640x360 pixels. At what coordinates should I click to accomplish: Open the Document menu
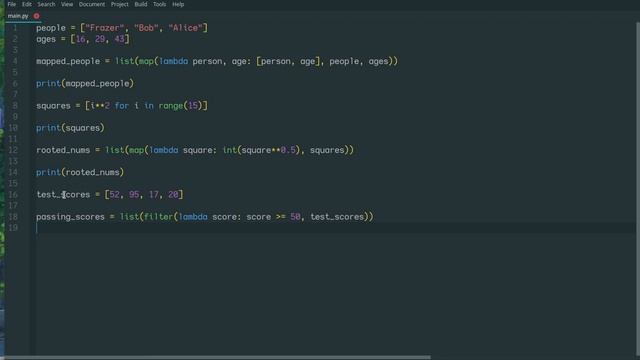(x=92, y=4)
